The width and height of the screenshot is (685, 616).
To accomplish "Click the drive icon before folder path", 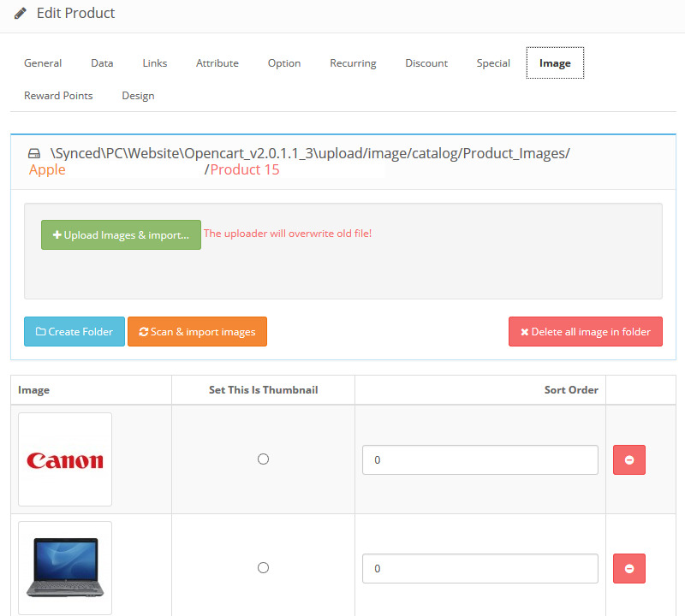I will click(x=34, y=154).
